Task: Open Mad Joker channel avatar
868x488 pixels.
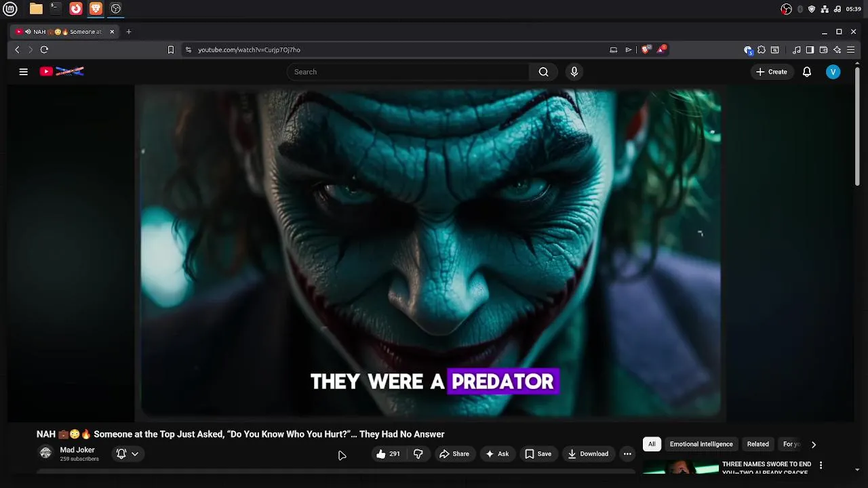Action: tap(45, 453)
